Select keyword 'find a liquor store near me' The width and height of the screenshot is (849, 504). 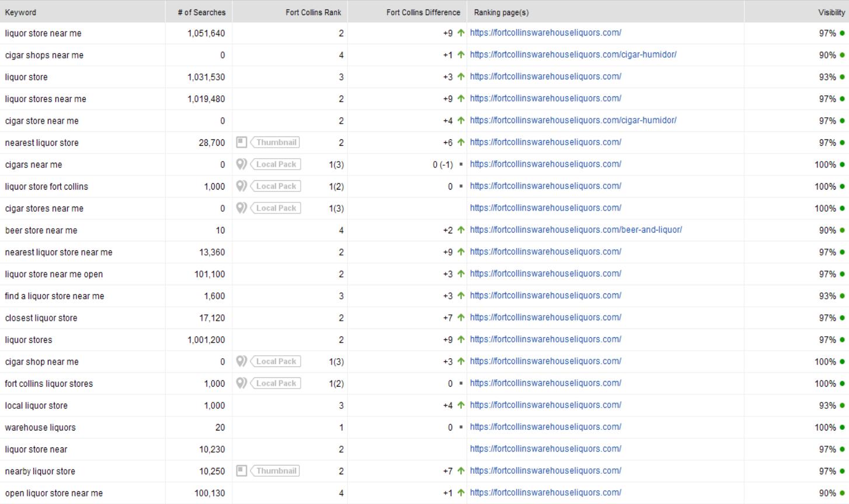pyautogui.click(x=54, y=296)
